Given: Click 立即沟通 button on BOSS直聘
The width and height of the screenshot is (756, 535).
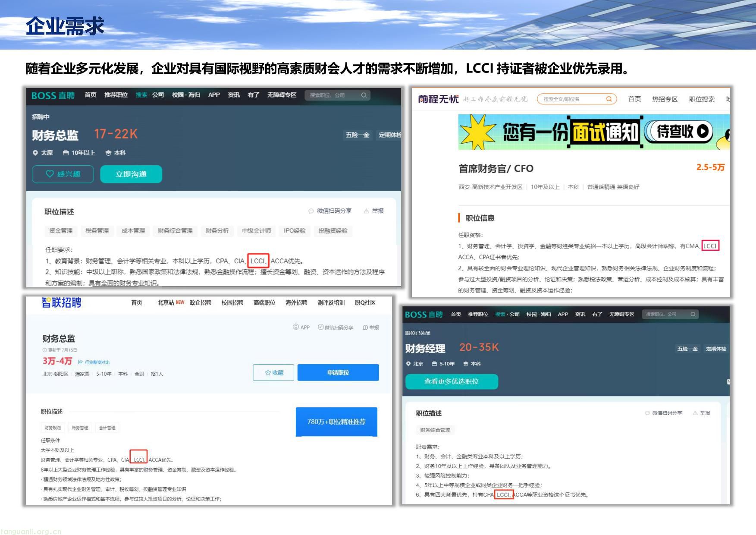Looking at the screenshot, I should click(131, 174).
